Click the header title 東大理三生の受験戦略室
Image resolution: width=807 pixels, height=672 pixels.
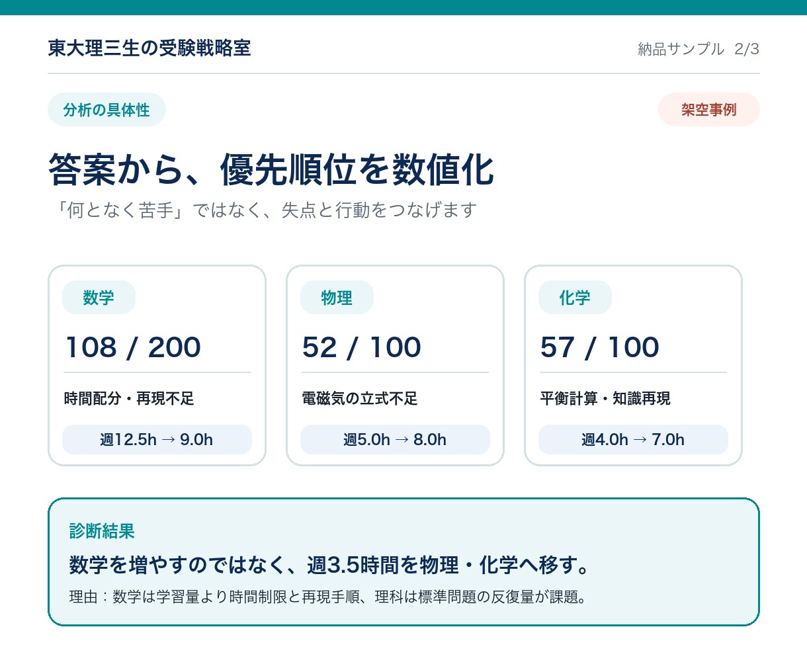coord(149,48)
